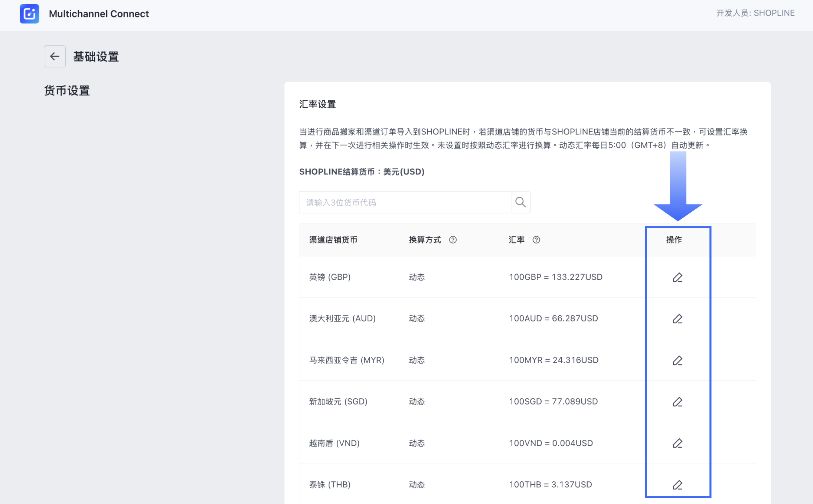Edit the SGD exchange rate row

pyautogui.click(x=677, y=402)
